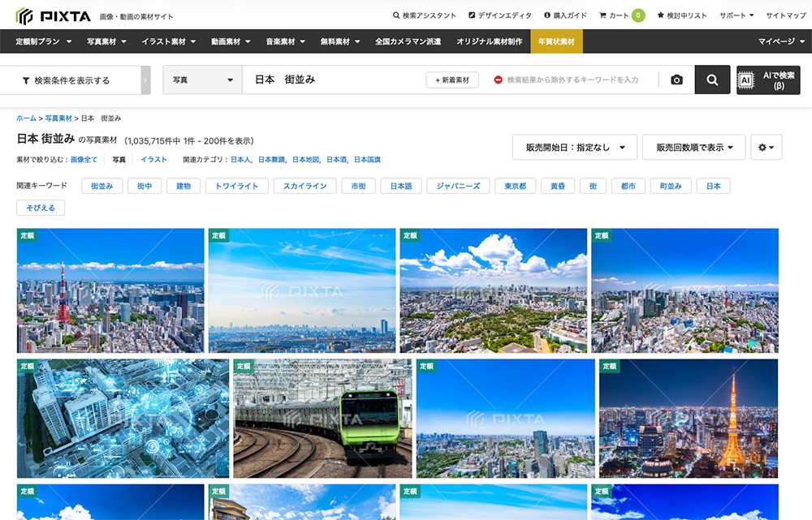Change sort order via 販売回数順で表示 dropdown

[694, 147]
